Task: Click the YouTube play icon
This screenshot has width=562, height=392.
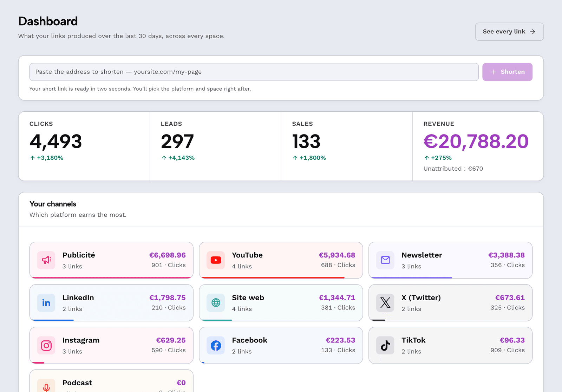Action: tap(216, 260)
